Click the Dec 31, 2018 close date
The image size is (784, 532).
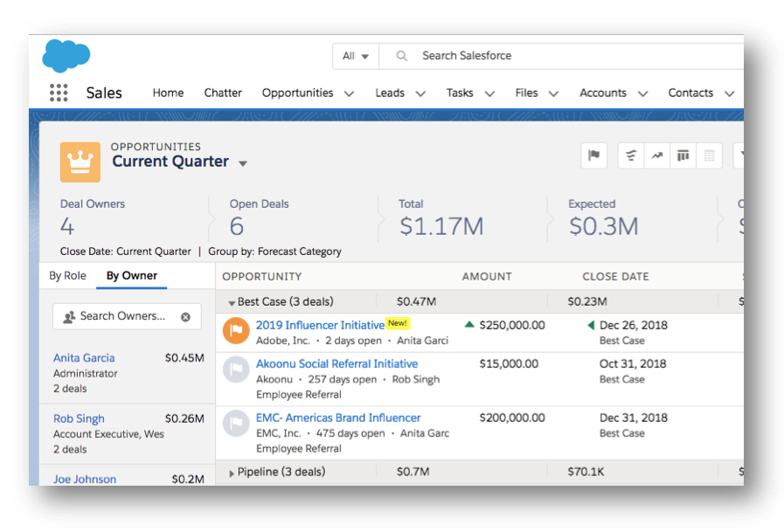click(634, 418)
